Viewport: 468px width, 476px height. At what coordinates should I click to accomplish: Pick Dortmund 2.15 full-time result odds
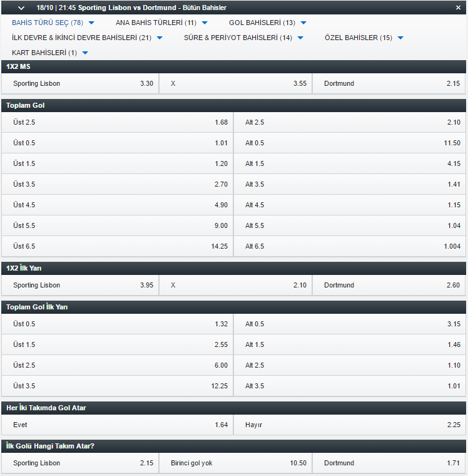pyautogui.click(x=389, y=83)
